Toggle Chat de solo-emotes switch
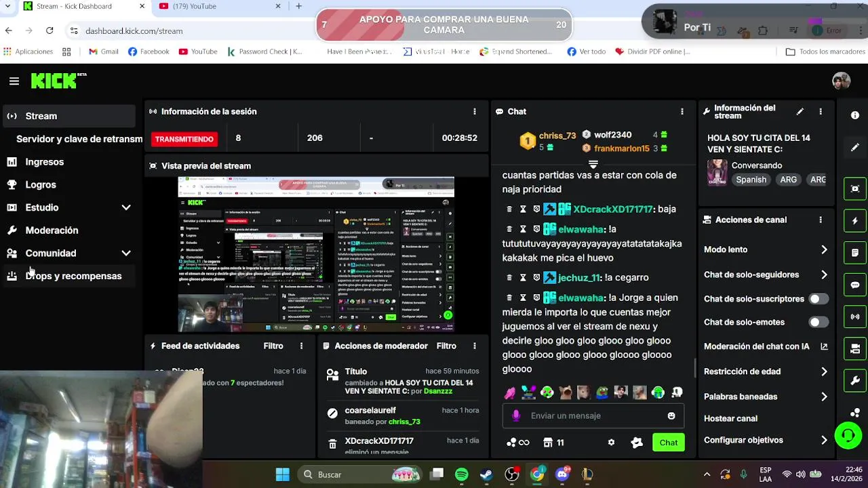The image size is (868, 488). pos(818,323)
